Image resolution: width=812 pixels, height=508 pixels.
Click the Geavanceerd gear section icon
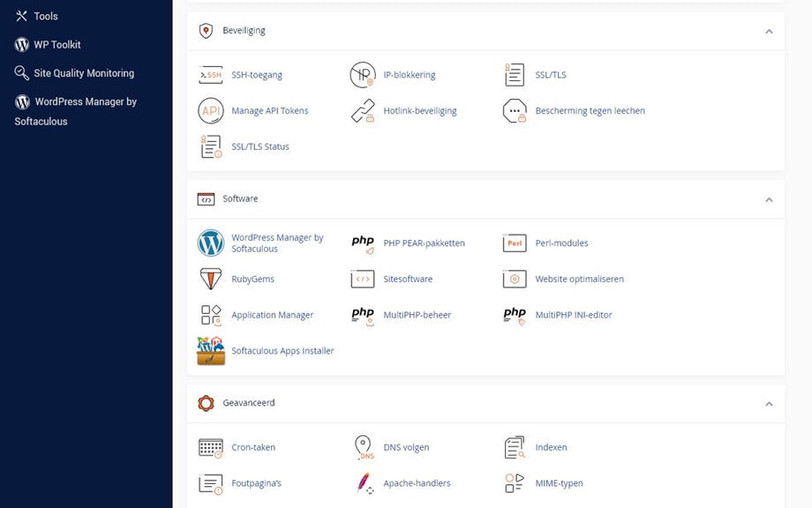tap(206, 403)
